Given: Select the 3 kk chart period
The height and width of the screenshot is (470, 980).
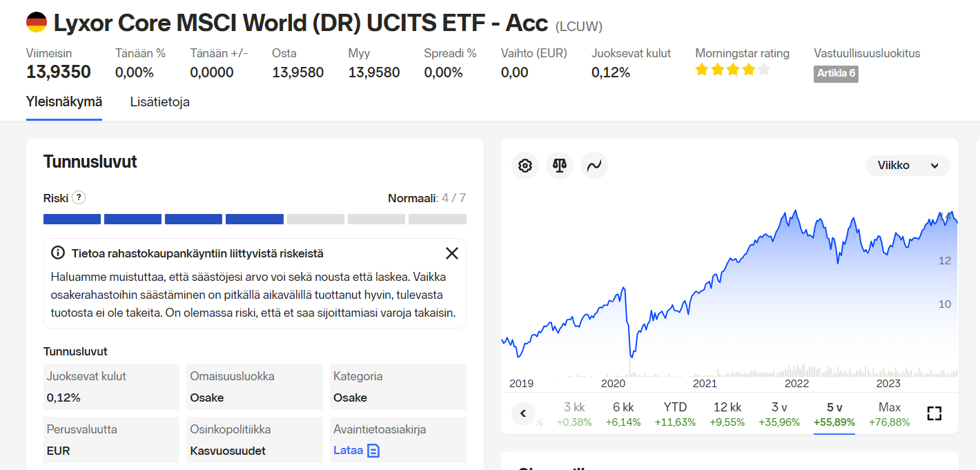Looking at the screenshot, I should coord(574,414).
